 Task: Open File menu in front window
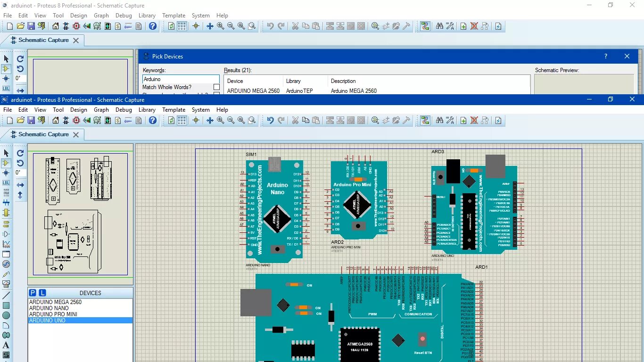[8, 110]
